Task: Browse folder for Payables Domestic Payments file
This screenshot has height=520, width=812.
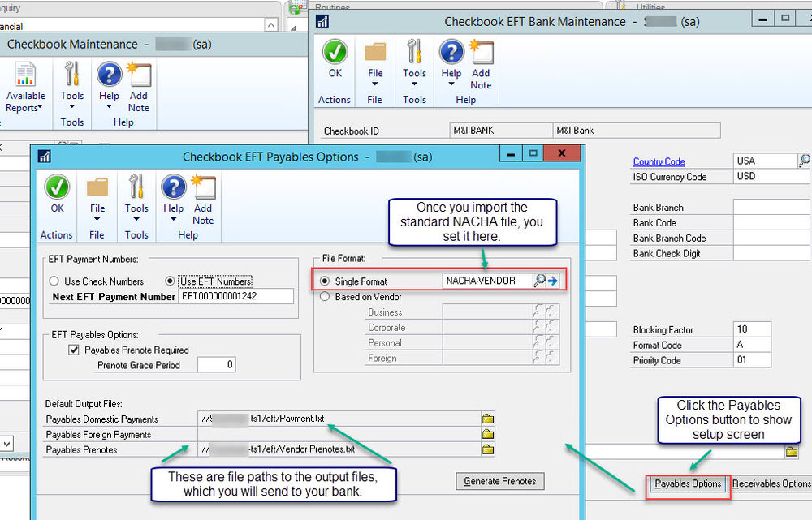Action: click(488, 419)
